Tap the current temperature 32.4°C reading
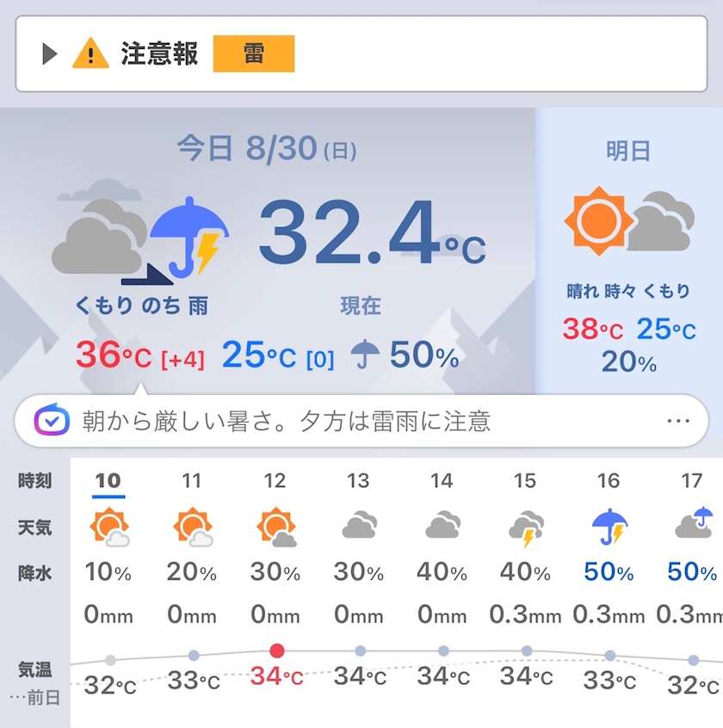Screen dimensions: 723x728 point(372,232)
